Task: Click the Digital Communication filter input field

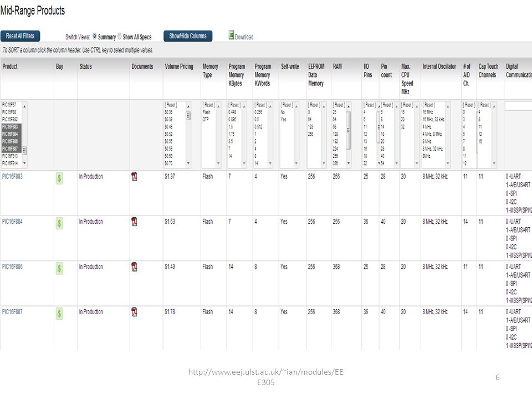Action: pos(519,106)
